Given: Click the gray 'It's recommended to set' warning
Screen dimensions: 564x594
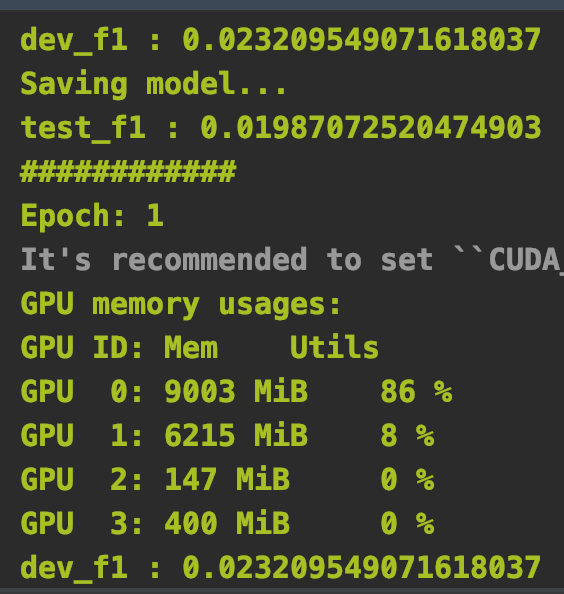Looking at the screenshot, I should point(227,259).
